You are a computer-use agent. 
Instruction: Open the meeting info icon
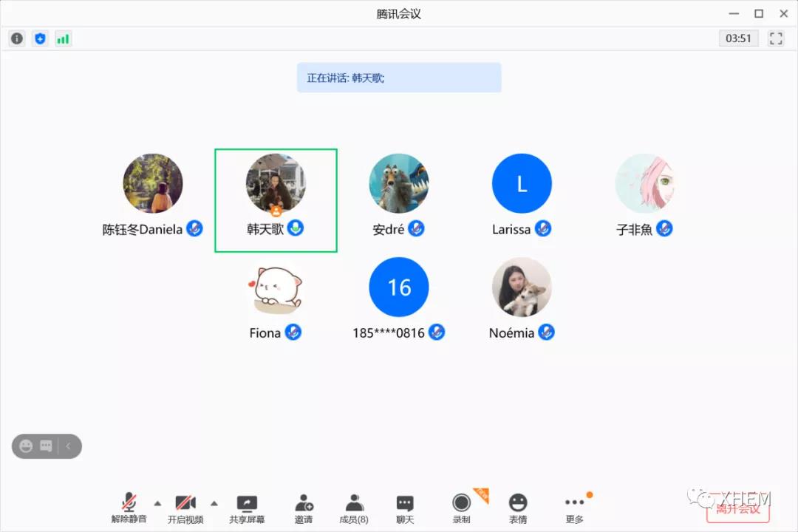tap(16, 38)
